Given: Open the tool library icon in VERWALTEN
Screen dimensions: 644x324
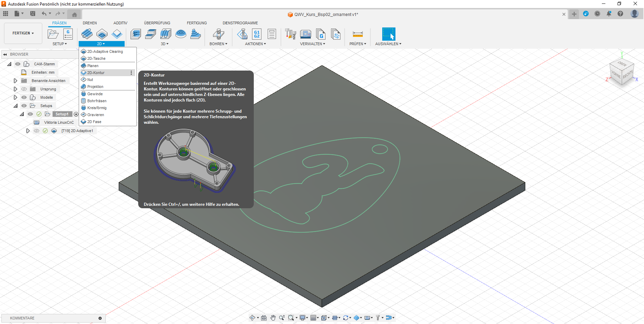Looking at the screenshot, I should [290, 34].
